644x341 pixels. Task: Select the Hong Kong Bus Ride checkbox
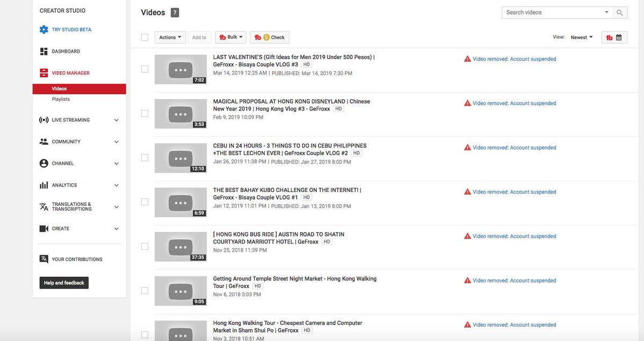coord(144,246)
